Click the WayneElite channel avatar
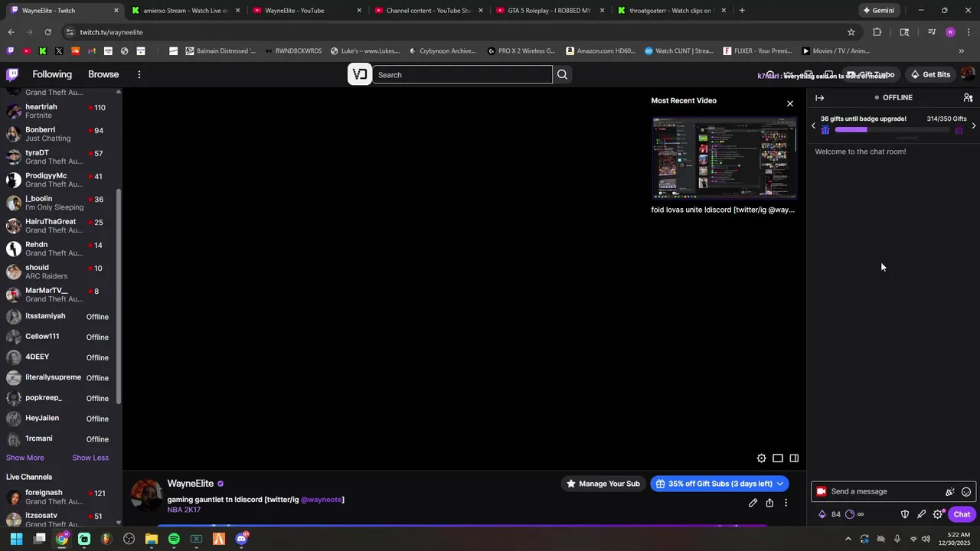 (x=145, y=495)
